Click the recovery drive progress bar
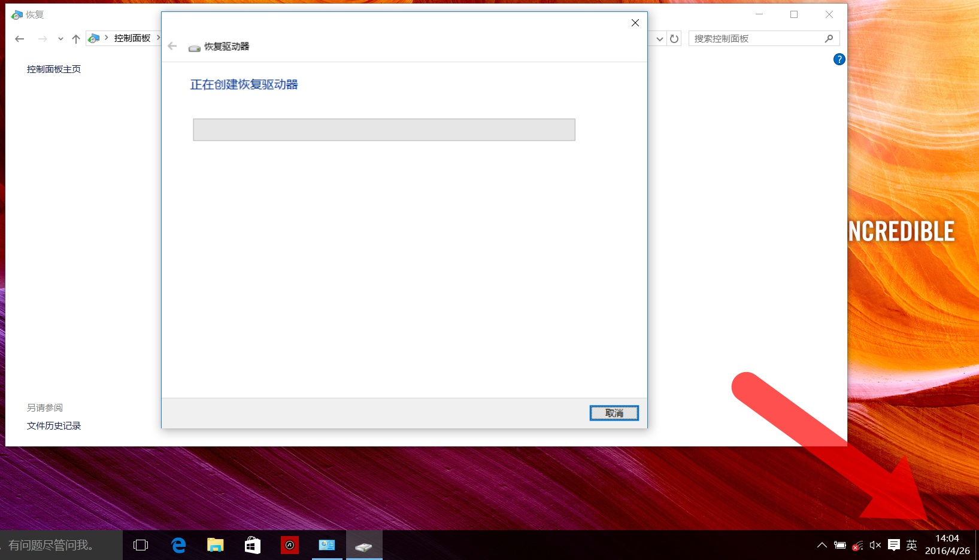 [383, 129]
